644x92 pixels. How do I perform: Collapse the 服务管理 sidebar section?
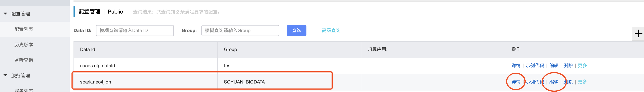coord(6,75)
